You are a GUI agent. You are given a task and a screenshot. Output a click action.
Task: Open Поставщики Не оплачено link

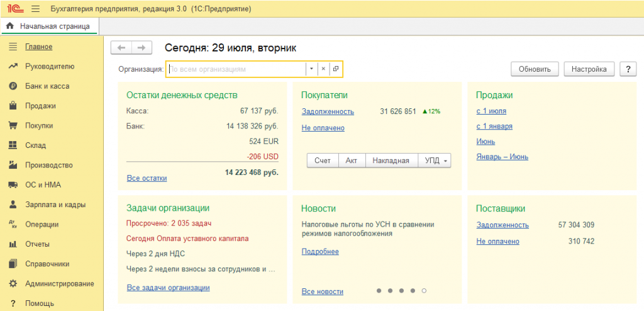(498, 242)
